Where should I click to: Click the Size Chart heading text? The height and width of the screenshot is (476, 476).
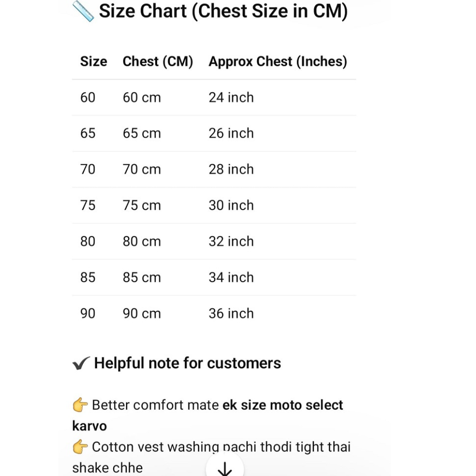tap(223, 11)
